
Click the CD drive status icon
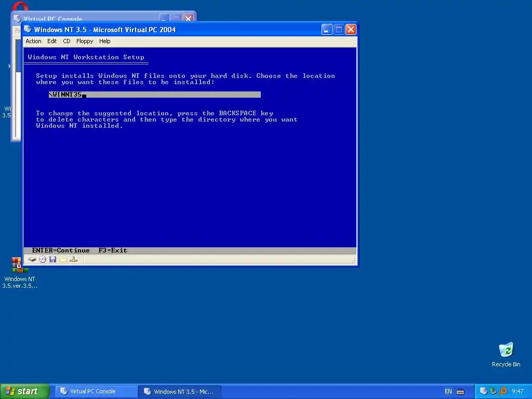tap(43, 260)
